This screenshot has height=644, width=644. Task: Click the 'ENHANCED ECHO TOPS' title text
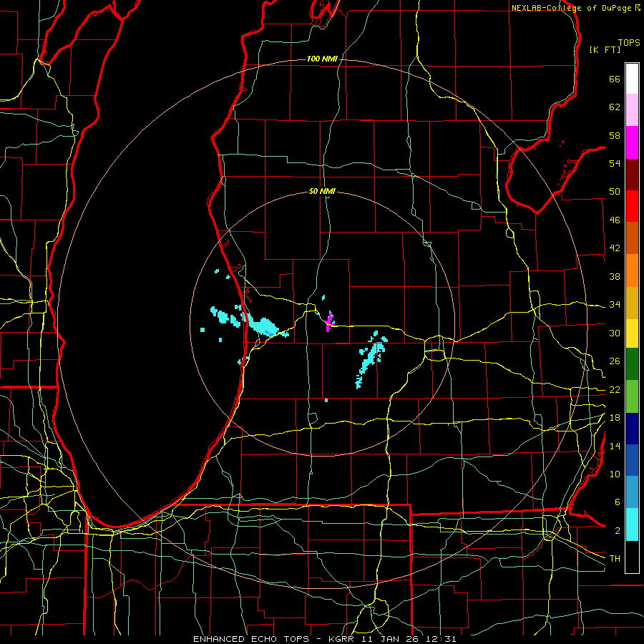(x=251, y=639)
